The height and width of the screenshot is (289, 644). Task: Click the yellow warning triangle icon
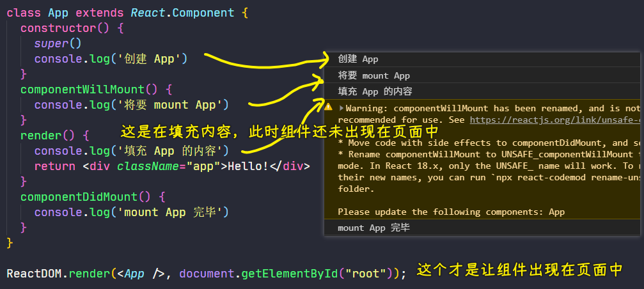329,108
